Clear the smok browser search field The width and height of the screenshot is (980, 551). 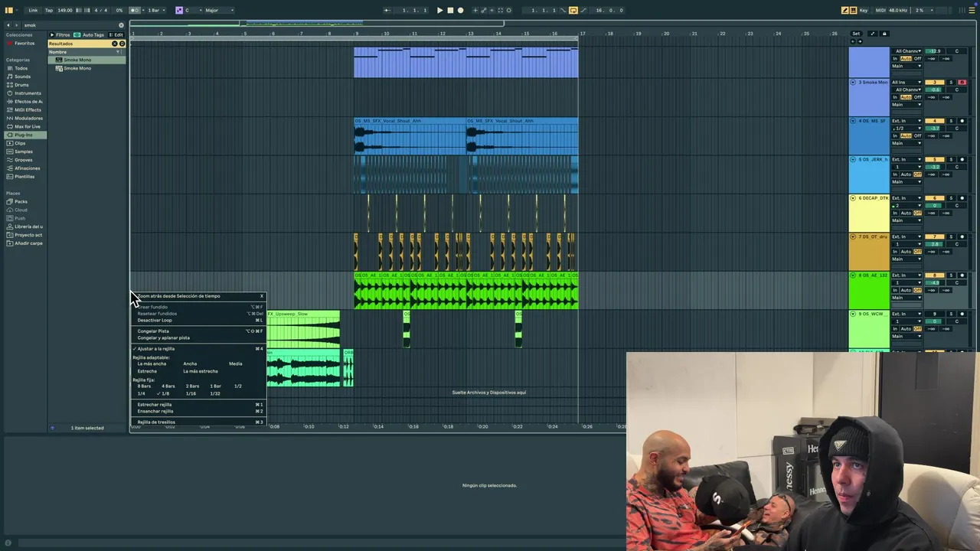[x=121, y=25]
